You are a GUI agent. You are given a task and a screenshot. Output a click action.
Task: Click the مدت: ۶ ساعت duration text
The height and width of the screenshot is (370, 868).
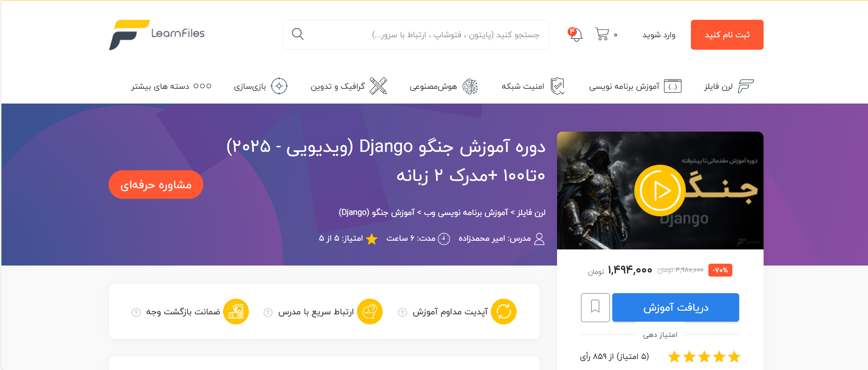point(411,238)
